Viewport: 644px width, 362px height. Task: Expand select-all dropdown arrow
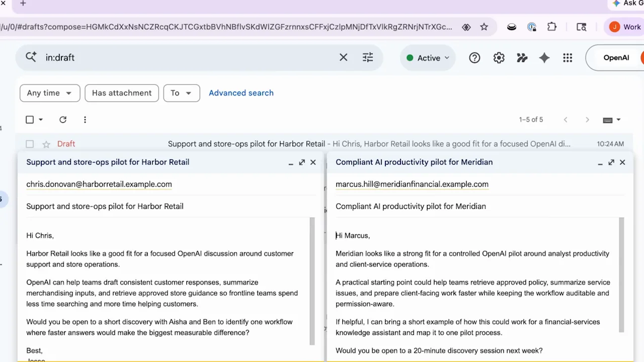click(x=41, y=120)
